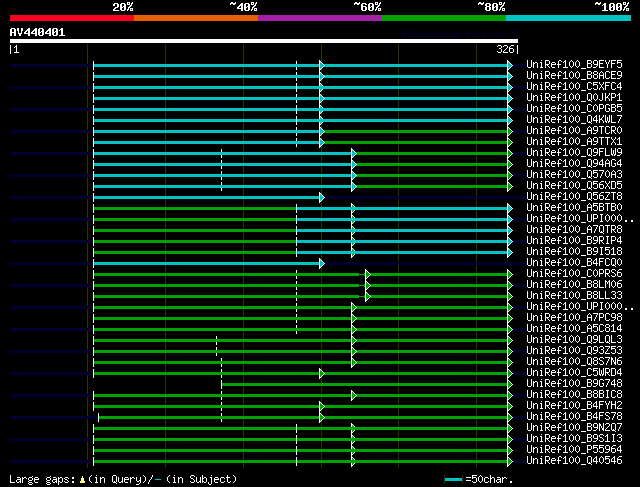
Task: Select subject label UniRef100_P55964
Action: [574, 450]
